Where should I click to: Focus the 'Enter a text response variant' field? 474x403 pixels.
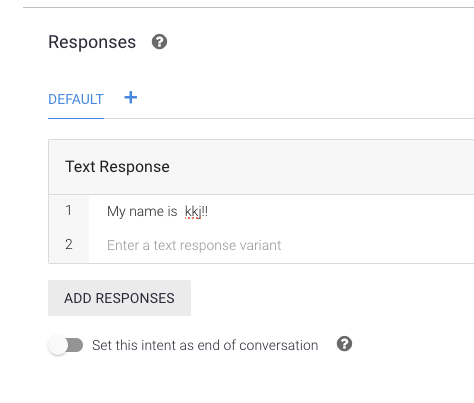[281, 245]
